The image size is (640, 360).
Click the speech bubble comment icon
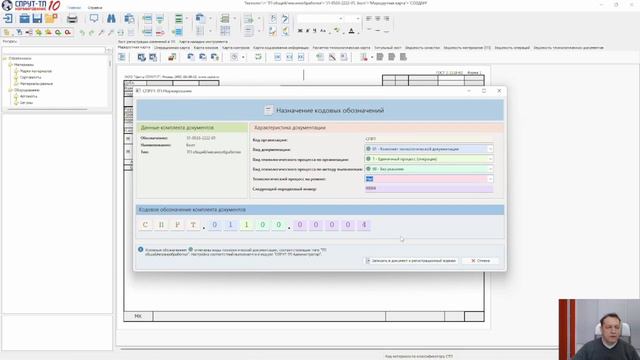coord(94,18)
